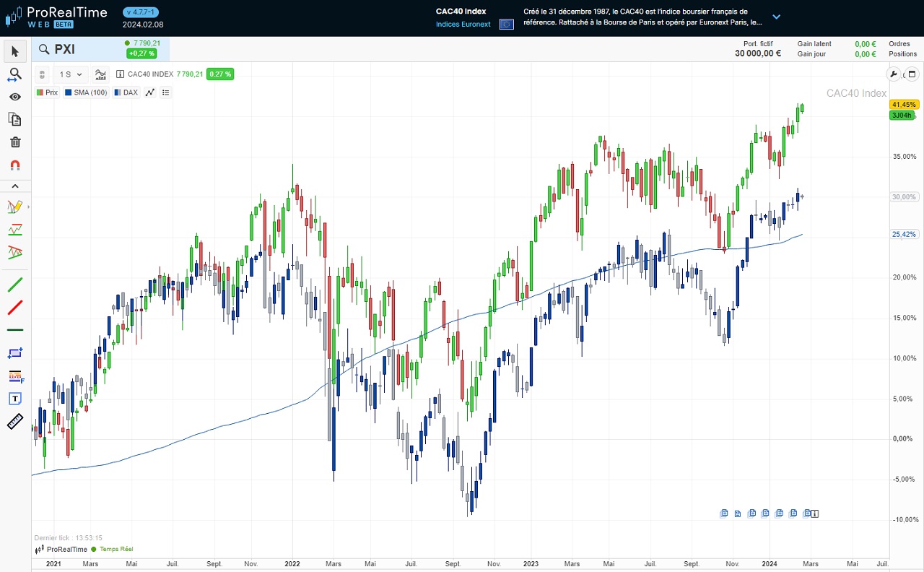
Task: Click the trash bin delete icon
Action: click(15, 142)
